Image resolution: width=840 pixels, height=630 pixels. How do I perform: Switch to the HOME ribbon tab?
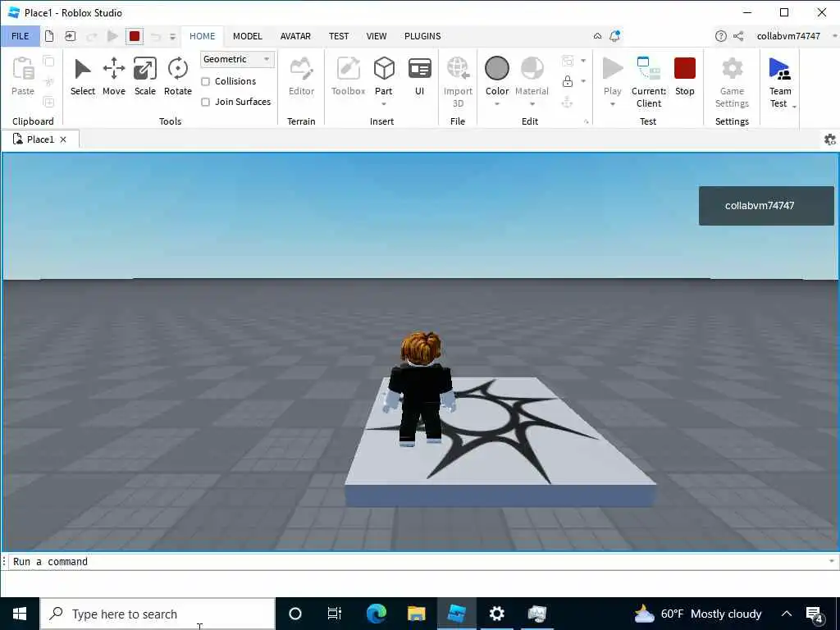tap(202, 36)
